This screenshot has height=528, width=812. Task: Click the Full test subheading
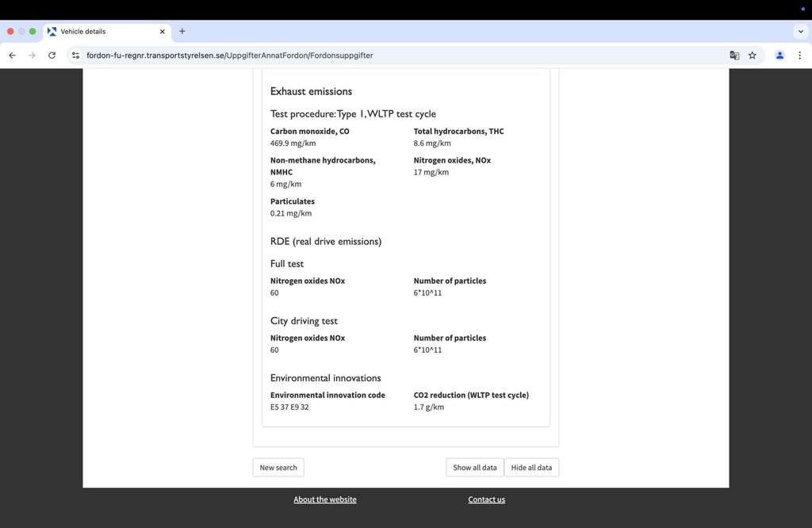pyautogui.click(x=287, y=264)
